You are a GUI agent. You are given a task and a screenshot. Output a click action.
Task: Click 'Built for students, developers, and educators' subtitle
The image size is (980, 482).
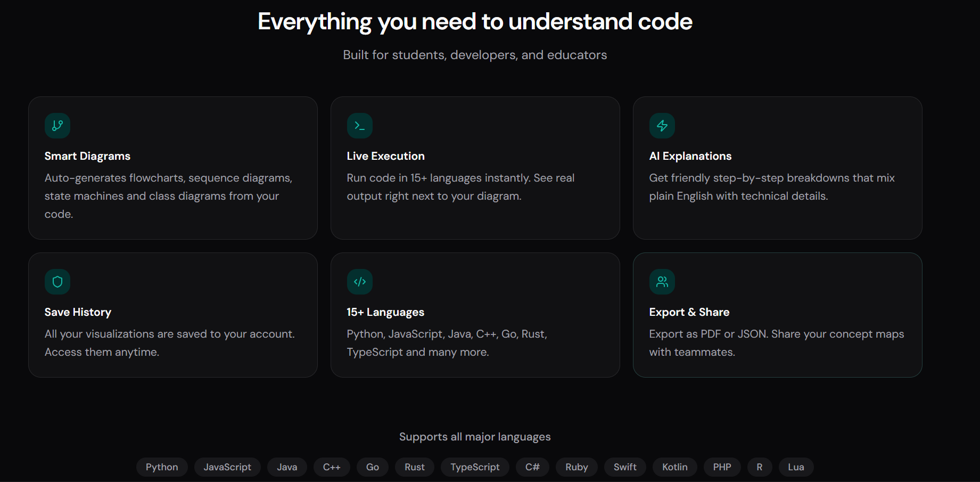(475, 55)
